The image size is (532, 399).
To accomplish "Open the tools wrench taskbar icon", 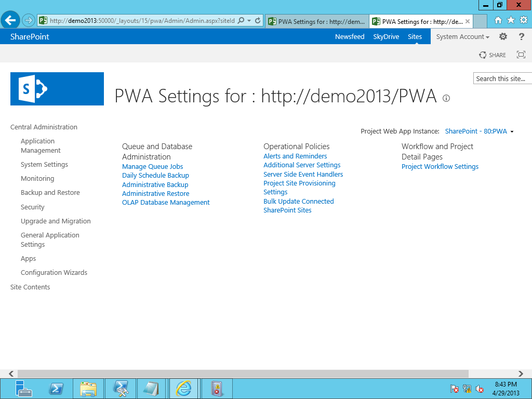I will click(121, 389).
